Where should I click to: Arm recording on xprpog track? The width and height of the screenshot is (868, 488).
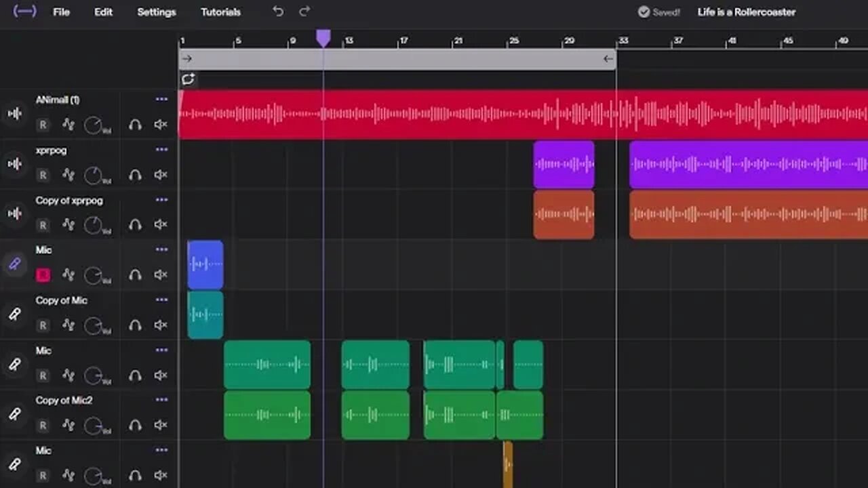click(43, 175)
